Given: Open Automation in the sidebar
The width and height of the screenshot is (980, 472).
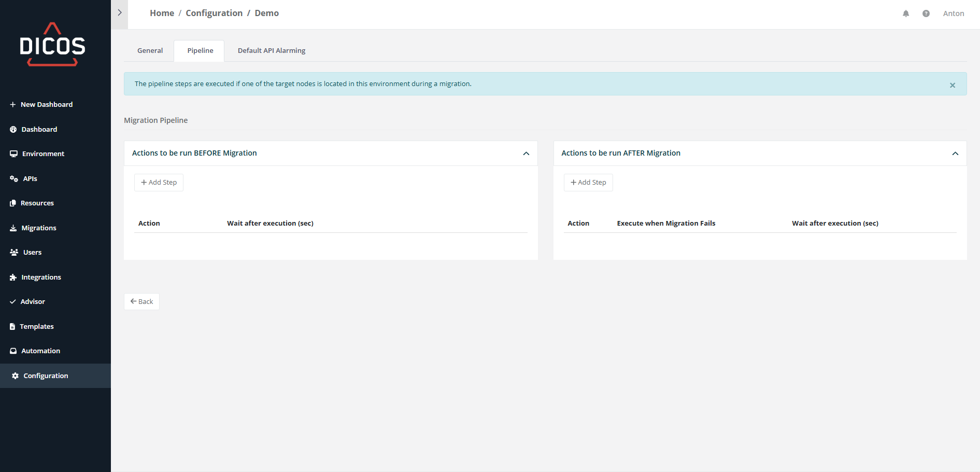Looking at the screenshot, I should [40, 351].
